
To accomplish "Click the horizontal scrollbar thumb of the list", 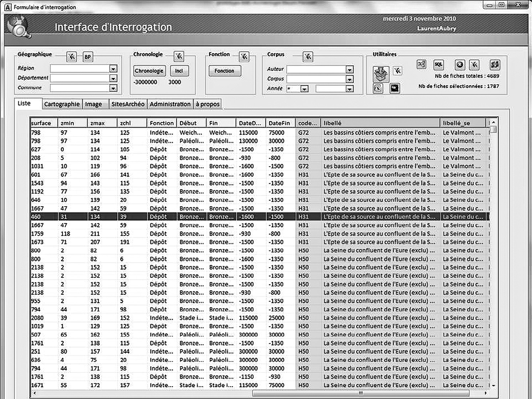I will 360,393.
